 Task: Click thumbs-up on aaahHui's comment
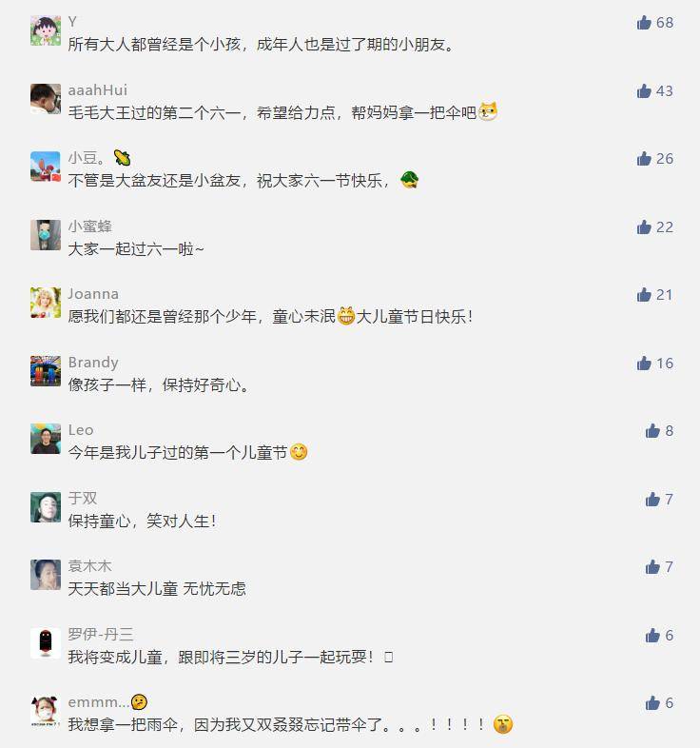click(644, 90)
